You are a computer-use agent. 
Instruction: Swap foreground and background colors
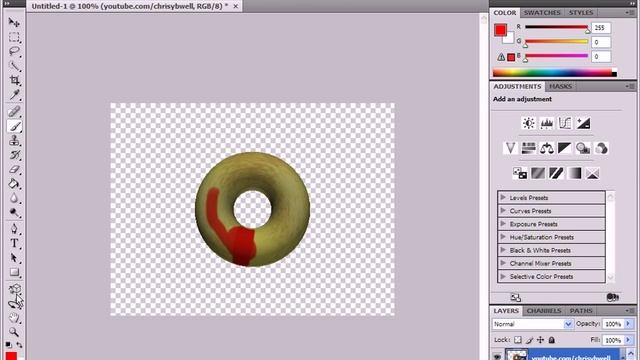coord(19,345)
